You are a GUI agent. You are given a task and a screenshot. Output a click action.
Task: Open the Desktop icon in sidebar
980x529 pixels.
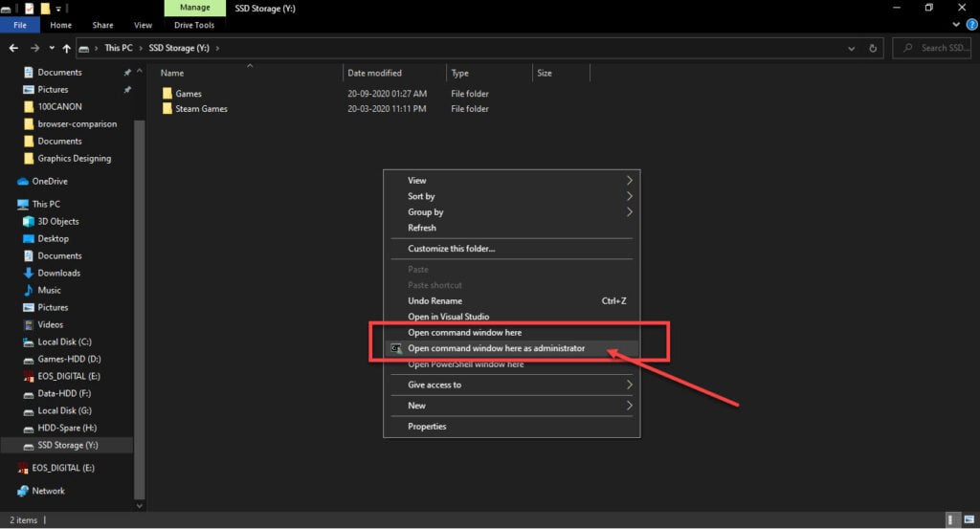click(x=28, y=238)
